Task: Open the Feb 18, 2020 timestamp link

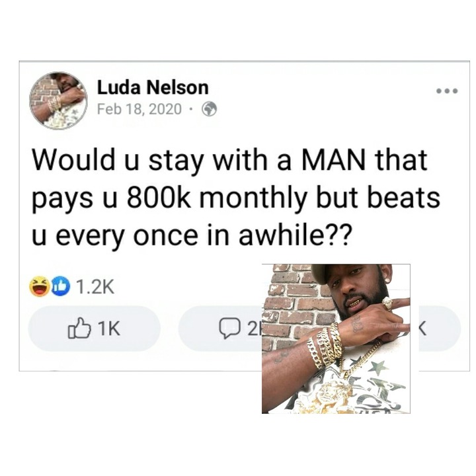Action: (139, 109)
